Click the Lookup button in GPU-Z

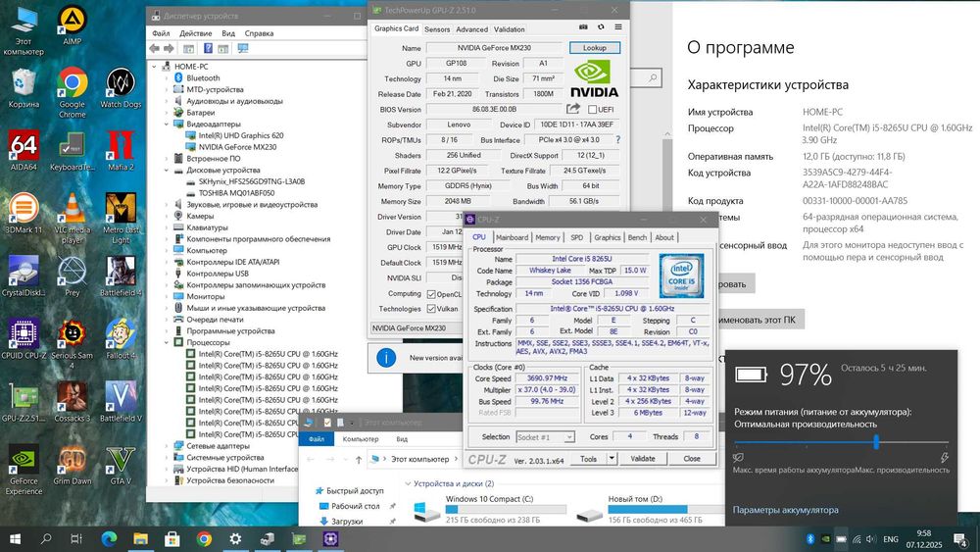[x=595, y=47]
